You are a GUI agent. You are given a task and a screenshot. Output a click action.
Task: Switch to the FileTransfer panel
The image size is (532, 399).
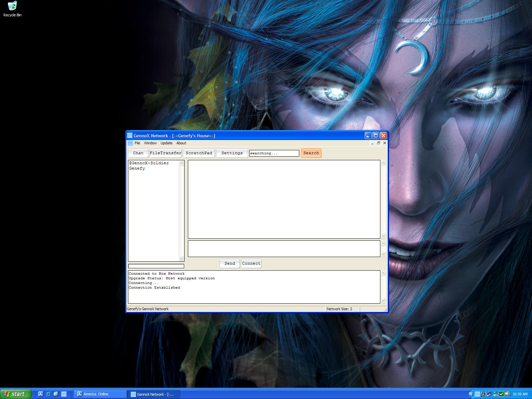[x=166, y=153]
